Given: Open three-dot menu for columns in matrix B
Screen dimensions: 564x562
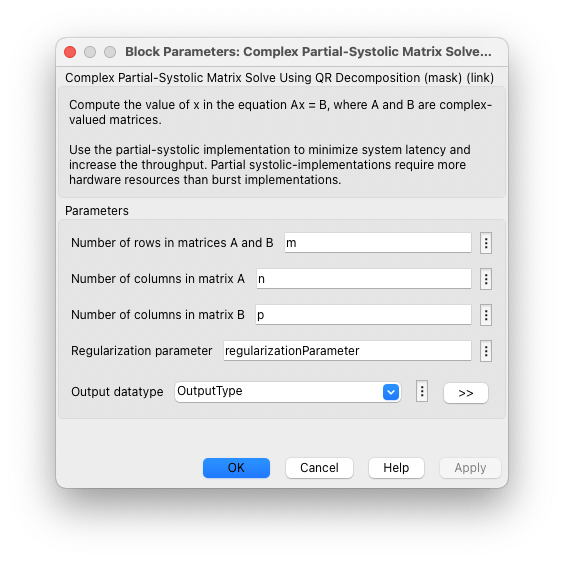Looking at the screenshot, I should [x=486, y=315].
